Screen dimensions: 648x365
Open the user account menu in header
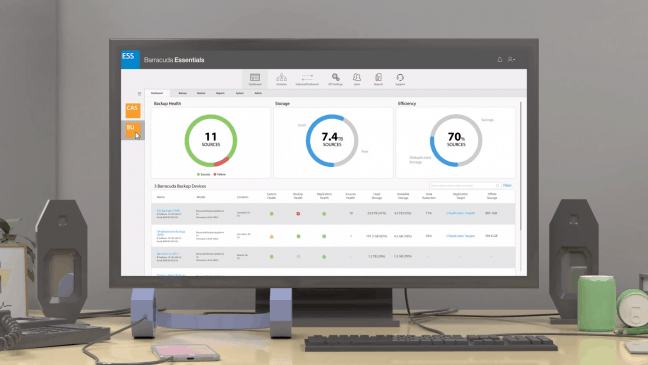click(511, 60)
